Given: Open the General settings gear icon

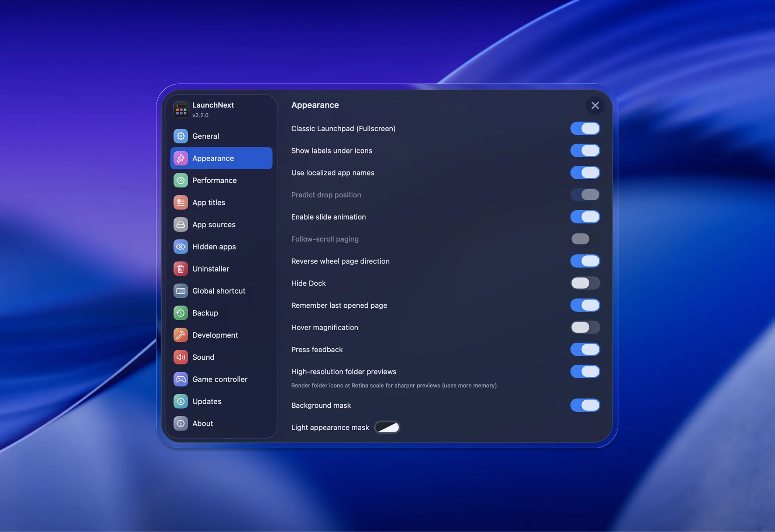Looking at the screenshot, I should (x=180, y=136).
